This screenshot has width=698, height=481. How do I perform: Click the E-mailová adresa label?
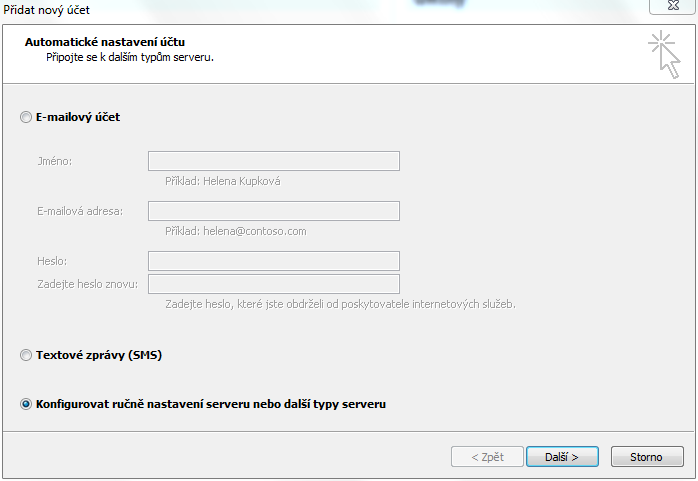[x=80, y=211]
